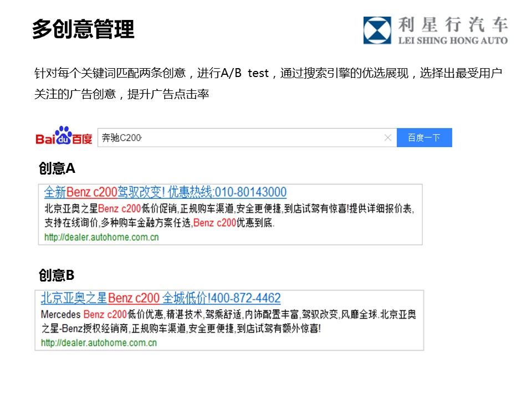The width and height of the screenshot is (532, 399).
Task: Click the 创意A description line starting 北京亚奥之星
Action: coord(229,209)
